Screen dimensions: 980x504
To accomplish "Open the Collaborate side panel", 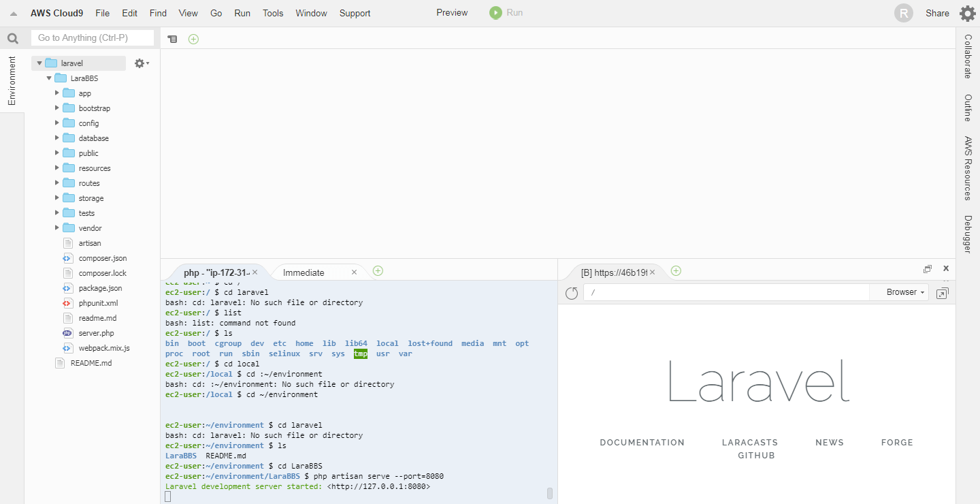I will (968, 57).
